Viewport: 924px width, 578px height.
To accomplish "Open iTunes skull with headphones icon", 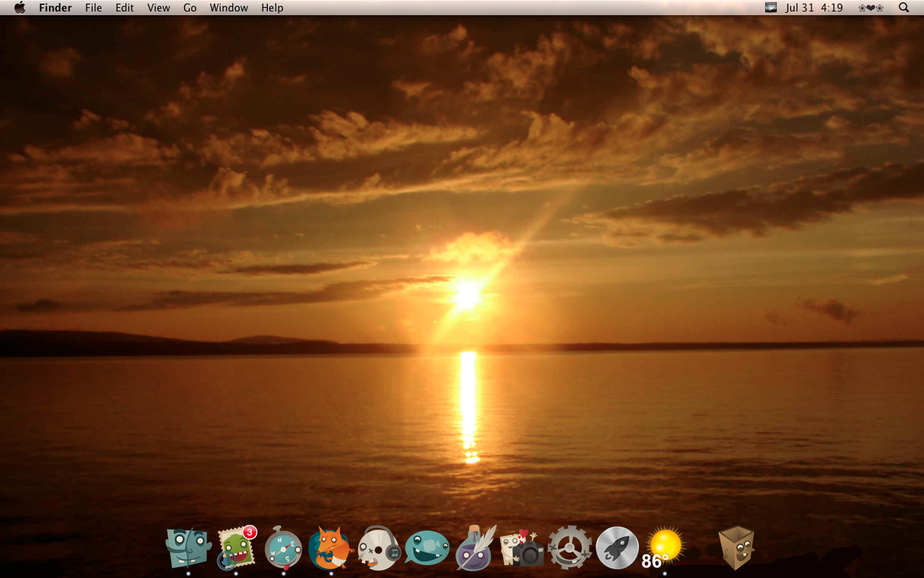I will click(x=379, y=548).
